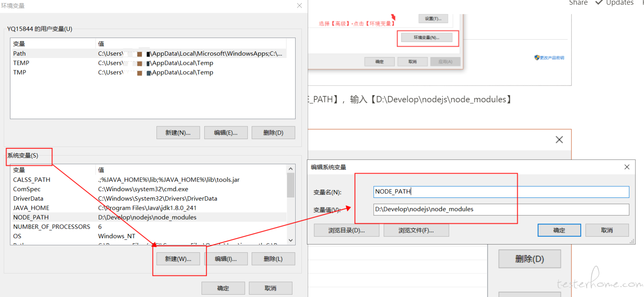Select the TEMP user variable row
644x297 pixels.
point(149,63)
